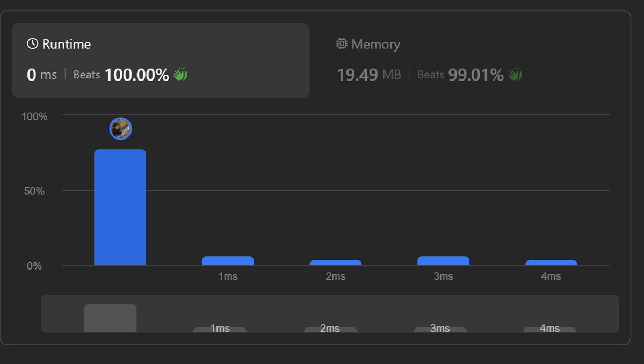The image size is (644, 364).
Task: Select the blue bar above 3ms
Action: 444,260
